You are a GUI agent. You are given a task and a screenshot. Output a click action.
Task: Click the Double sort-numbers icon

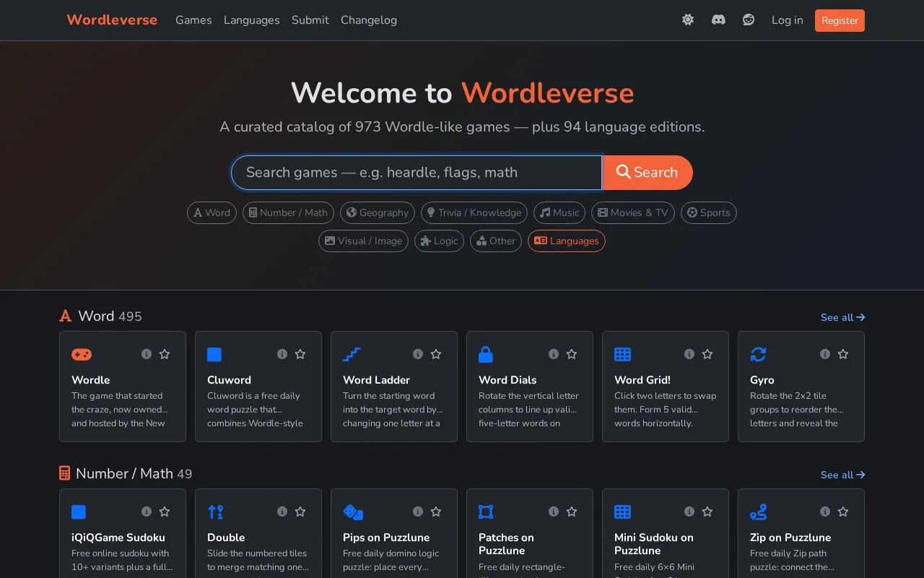pyautogui.click(x=215, y=512)
